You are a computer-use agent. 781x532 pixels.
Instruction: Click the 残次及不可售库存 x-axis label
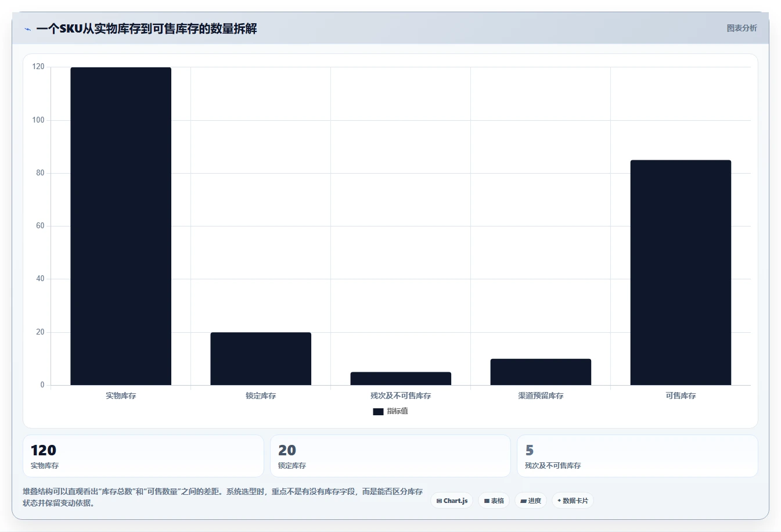coord(401,396)
